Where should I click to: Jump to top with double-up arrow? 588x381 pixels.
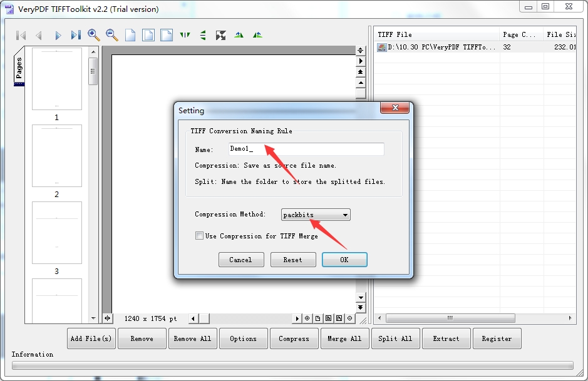point(360,71)
